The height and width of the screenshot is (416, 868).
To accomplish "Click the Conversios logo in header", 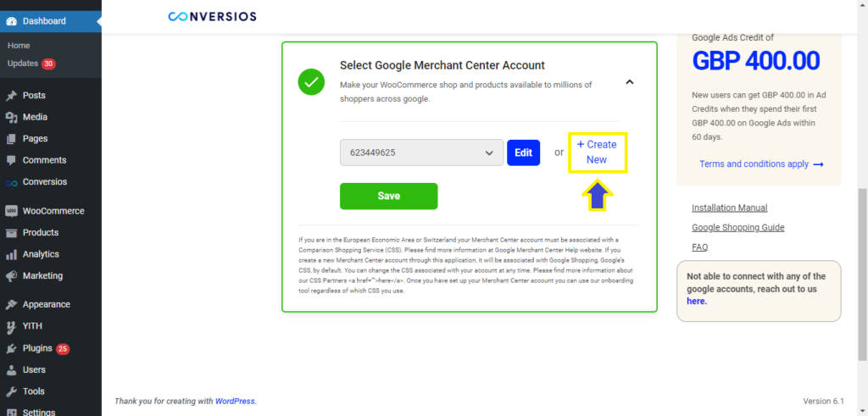I will point(212,17).
